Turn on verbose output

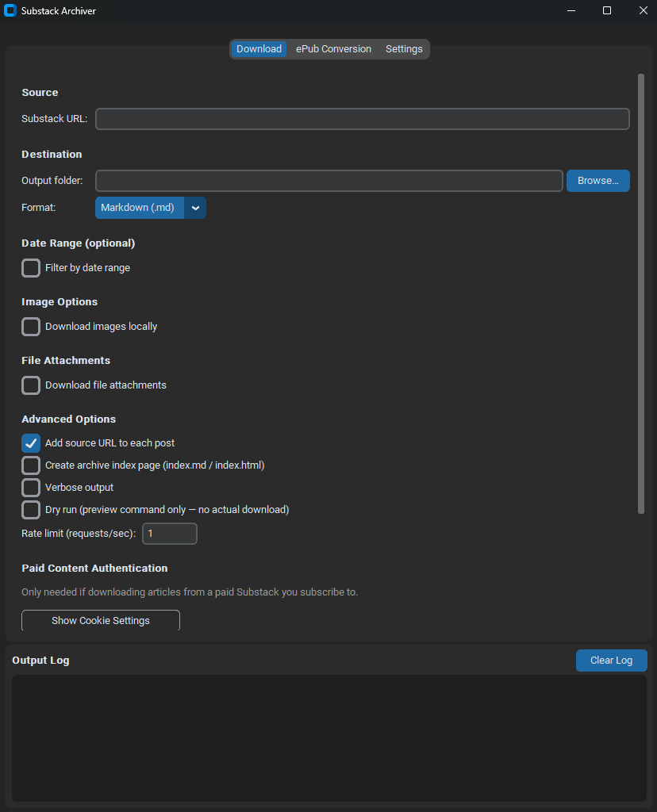pyautogui.click(x=30, y=488)
